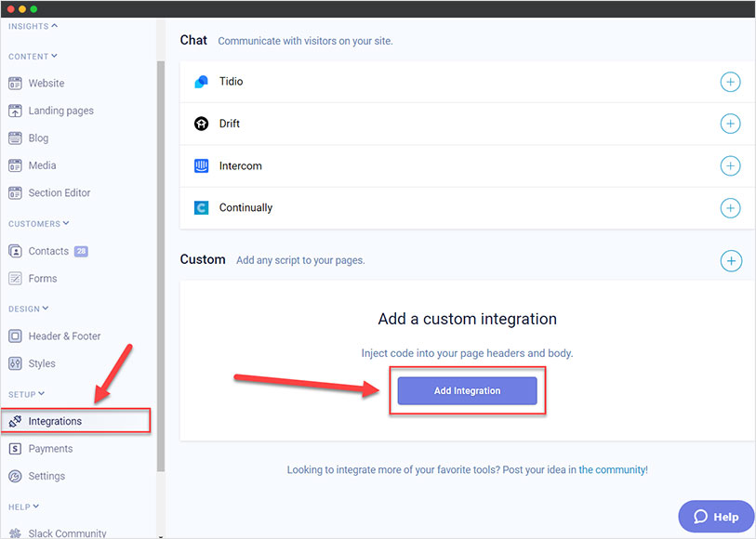
Task: Collapse the Setup section chevron
Action: click(41, 393)
